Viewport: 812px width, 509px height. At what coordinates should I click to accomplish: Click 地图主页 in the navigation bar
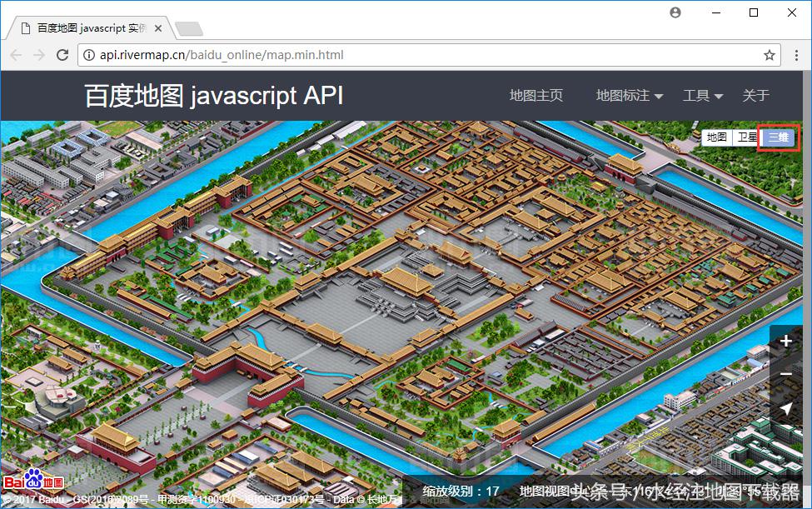click(x=536, y=95)
